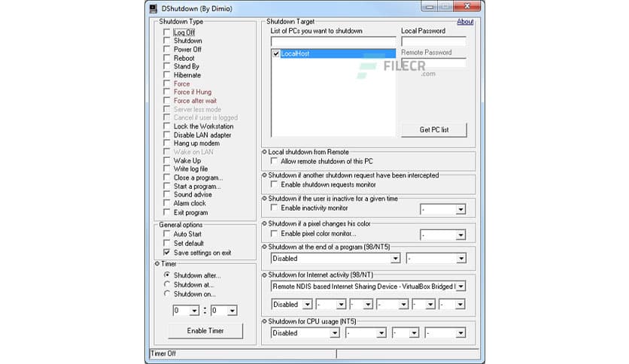629x364 pixels.
Task: Enable Start a program checkbox
Action: [167, 186]
